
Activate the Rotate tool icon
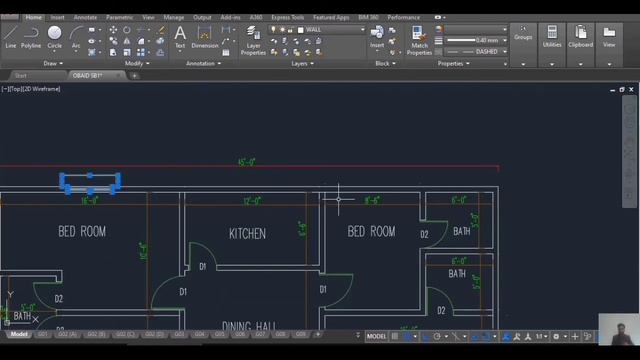pyautogui.click(x=127, y=30)
